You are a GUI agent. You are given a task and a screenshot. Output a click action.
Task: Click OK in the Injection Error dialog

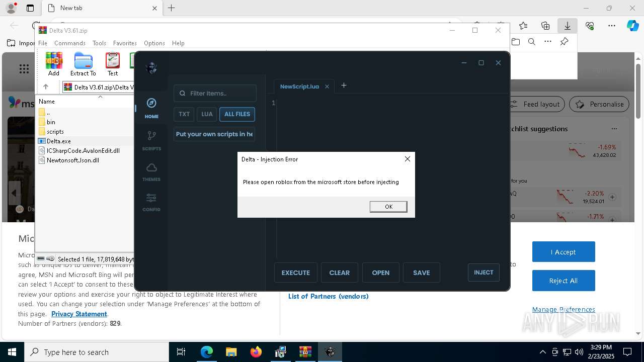pyautogui.click(x=388, y=207)
